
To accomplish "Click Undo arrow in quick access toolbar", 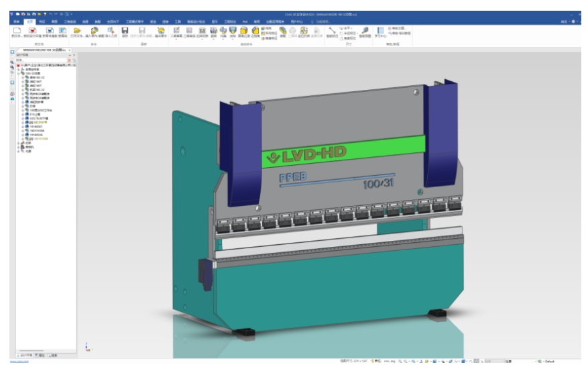I will point(50,14).
